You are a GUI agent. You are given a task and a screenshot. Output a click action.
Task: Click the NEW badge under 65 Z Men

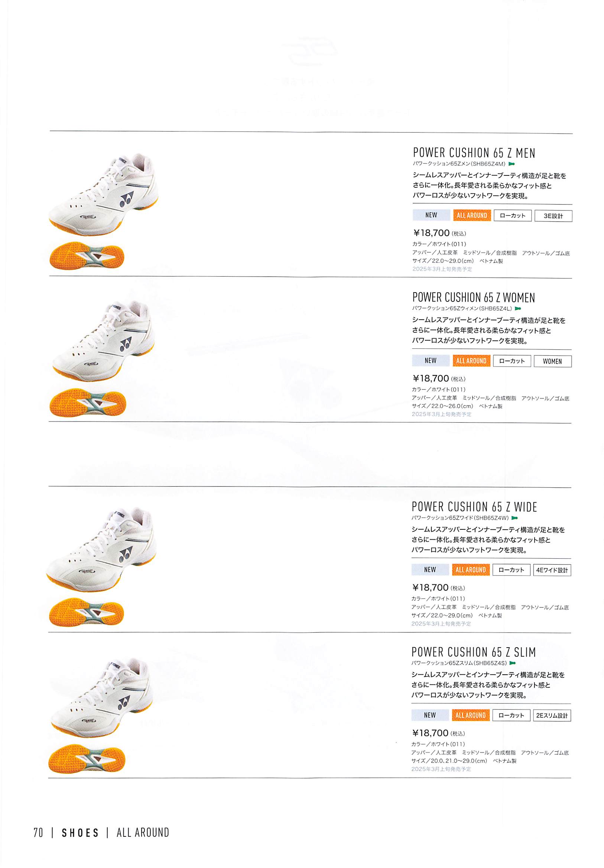pyautogui.click(x=431, y=215)
